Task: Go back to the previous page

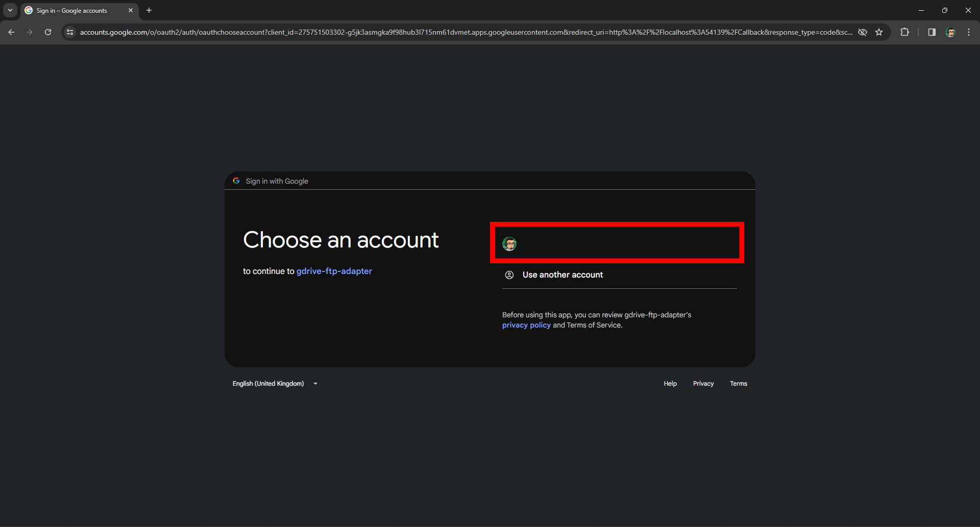Action: [11, 32]
